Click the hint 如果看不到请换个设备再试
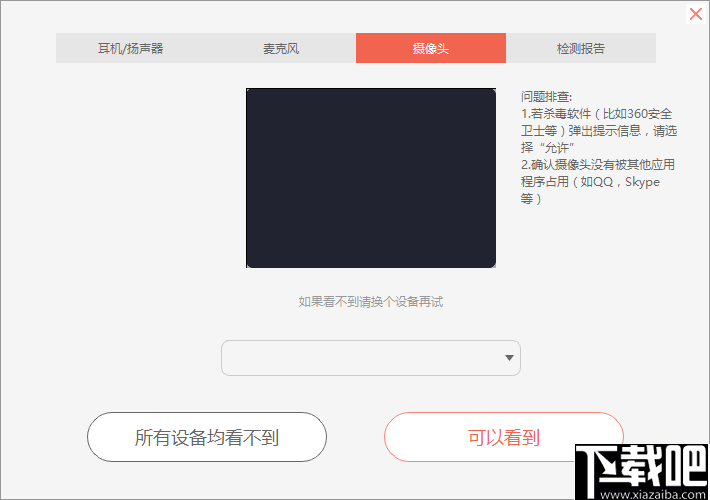 [371, 302]
